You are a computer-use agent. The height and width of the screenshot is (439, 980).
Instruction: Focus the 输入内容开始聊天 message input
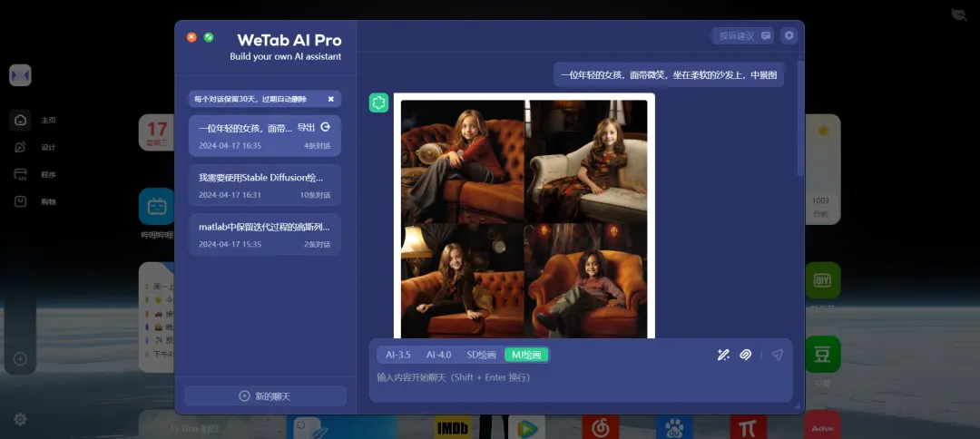581,378
